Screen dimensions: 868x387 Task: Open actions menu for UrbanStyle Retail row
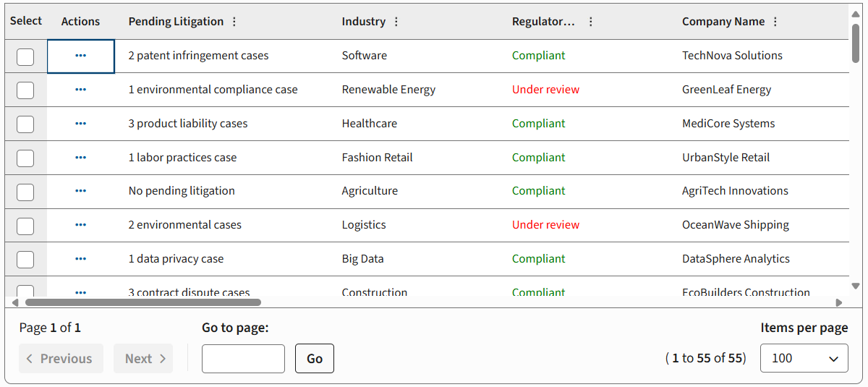pos(80,157)
